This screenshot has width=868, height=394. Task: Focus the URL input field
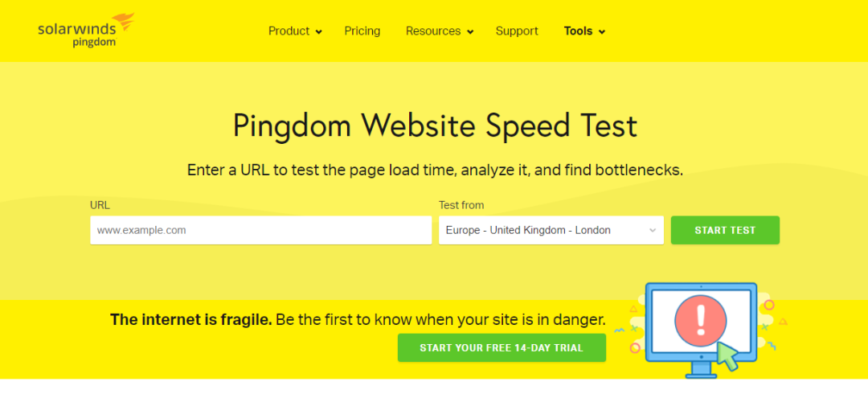pos(260,230)
